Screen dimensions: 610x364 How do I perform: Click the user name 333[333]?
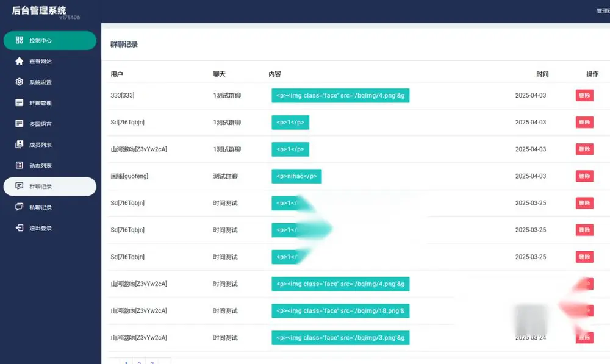coord(123,95)
